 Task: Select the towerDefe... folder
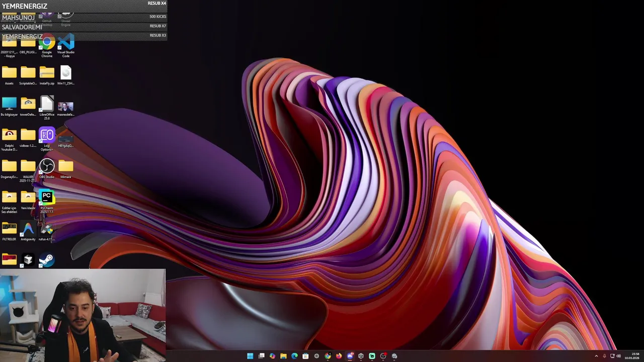pyautogui.click(x=28, y=107)
